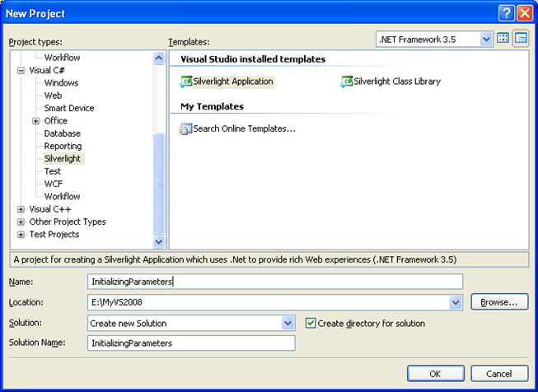The image size is (538, 392).
Task: Switch to large icons view
Action: pos(503,39)
